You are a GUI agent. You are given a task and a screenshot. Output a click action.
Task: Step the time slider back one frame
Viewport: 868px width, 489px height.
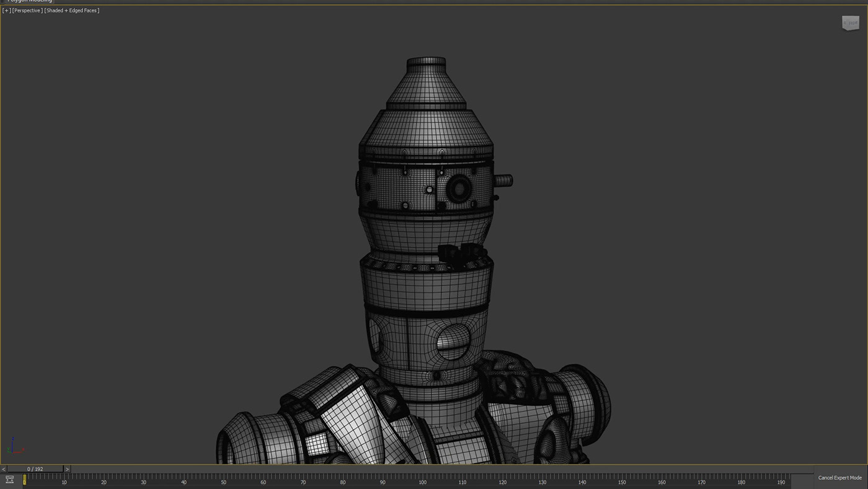pos(4,469)
